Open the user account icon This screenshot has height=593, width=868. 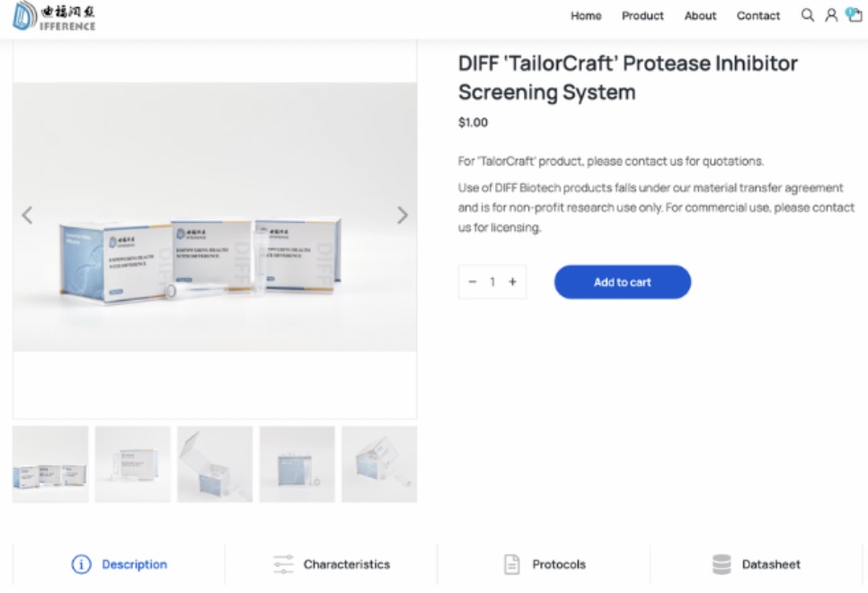(x=831, y=15)
